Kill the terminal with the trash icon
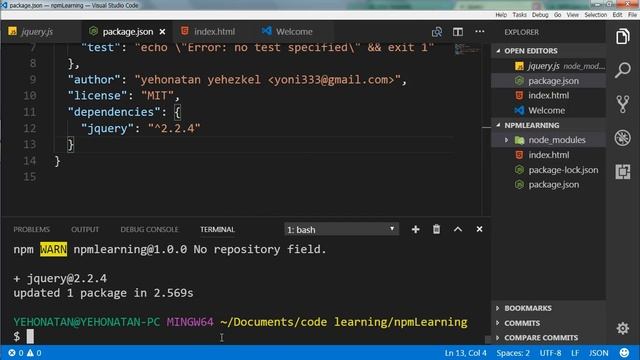Viewport: 640px width, 360px height. (436, 229)
